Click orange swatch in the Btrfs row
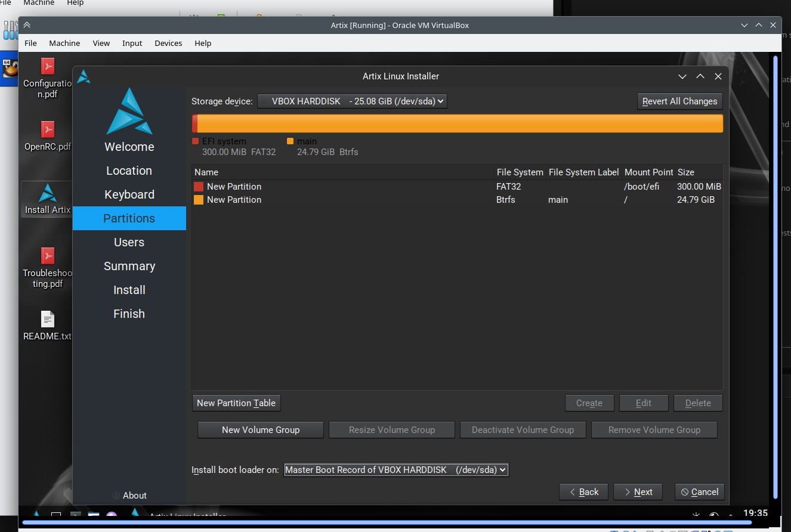Image resolution: width=791 pixels, height=532 pixels. click(199, 200)
